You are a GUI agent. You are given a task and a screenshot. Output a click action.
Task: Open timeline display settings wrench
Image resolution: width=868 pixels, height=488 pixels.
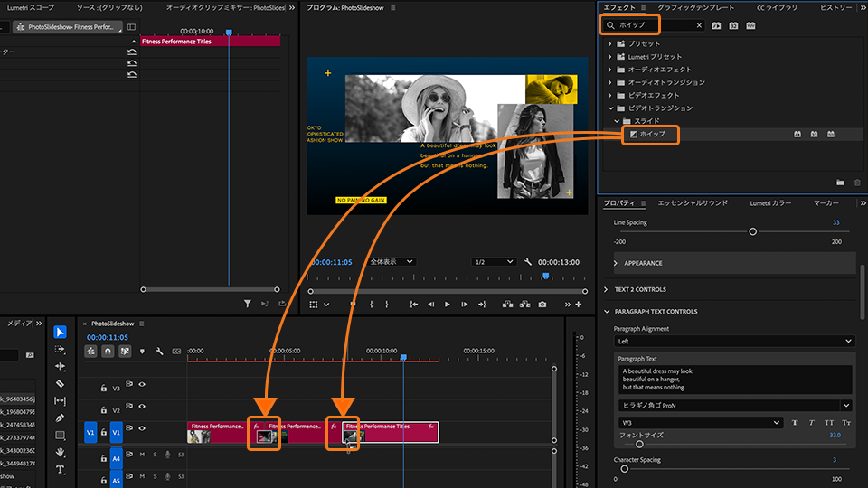(159, 351)
